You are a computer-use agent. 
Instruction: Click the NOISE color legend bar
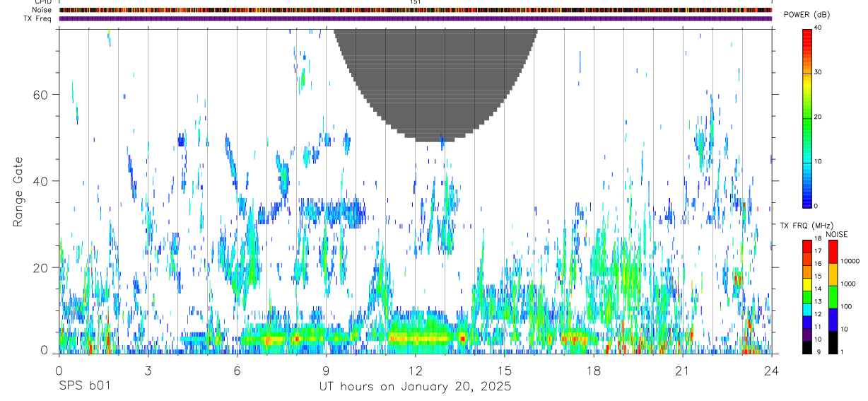(832, 296)
